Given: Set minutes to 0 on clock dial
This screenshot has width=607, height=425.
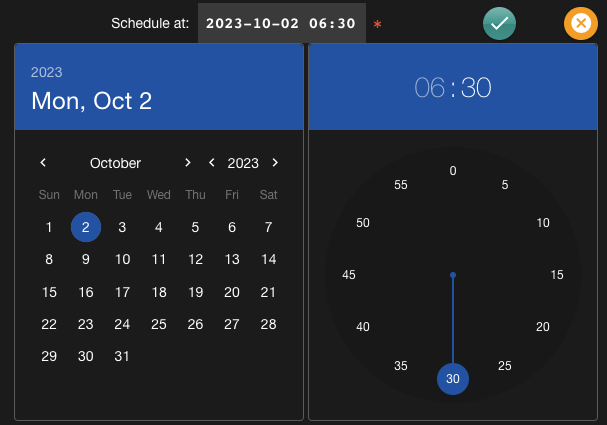Looking at the screenshot, I should [x=453, y=171].
